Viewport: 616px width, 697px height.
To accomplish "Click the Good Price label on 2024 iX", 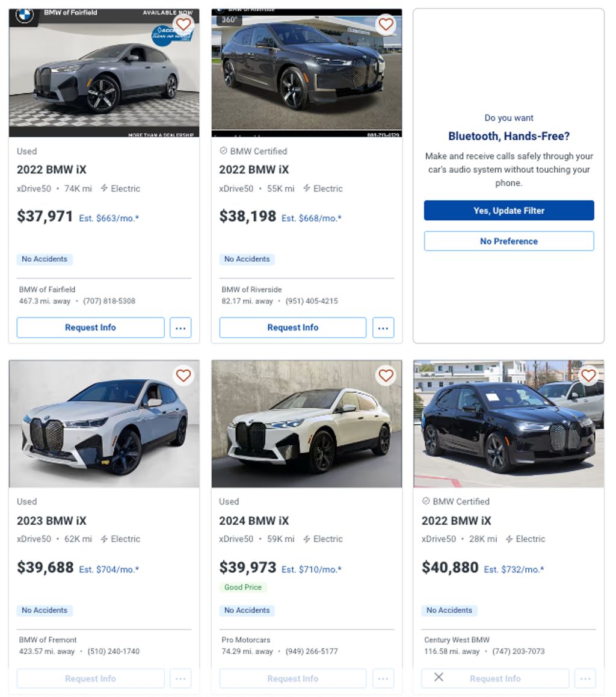I will coord(243,587).
